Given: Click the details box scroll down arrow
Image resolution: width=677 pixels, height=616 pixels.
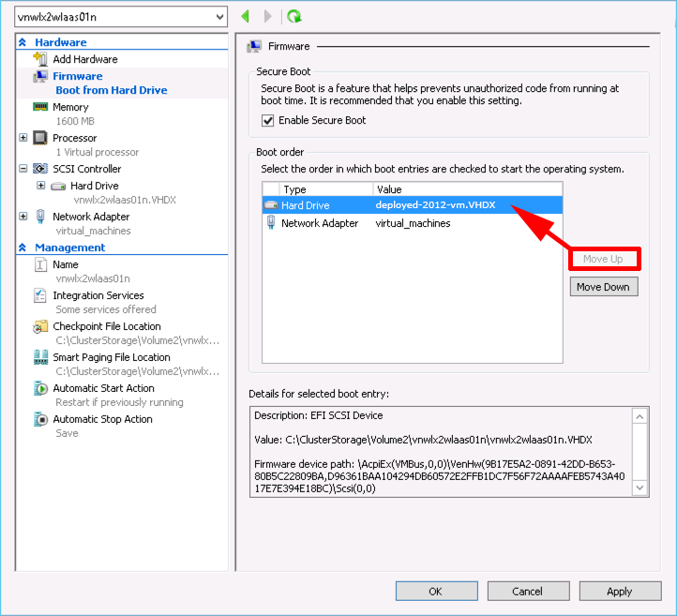Looking at the screenshot, I should click(x=639, y=488).
